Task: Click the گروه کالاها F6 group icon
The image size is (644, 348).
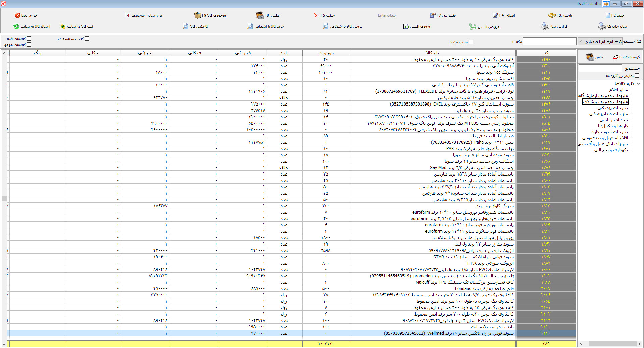Action: (x=615, y=57)
